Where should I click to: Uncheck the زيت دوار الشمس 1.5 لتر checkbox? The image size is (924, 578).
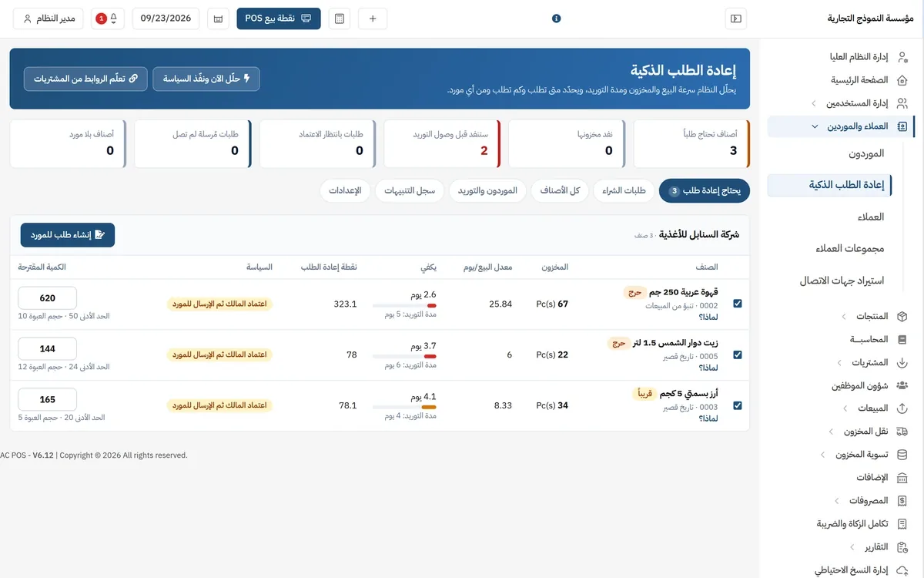738,355
